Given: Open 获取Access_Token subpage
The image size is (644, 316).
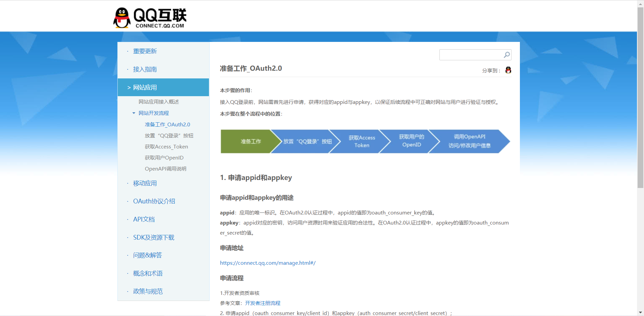Looking at the screenshot, I should click(x=166, y=147).
